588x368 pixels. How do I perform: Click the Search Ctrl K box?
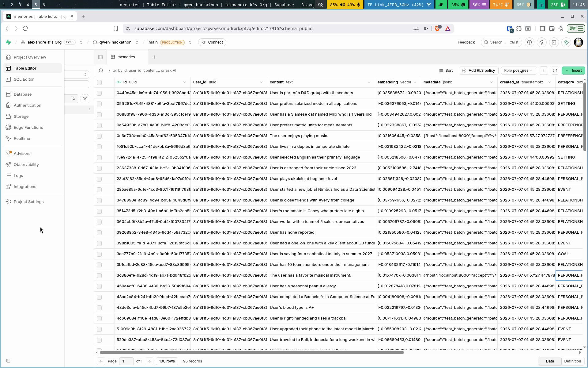point(501,42)
